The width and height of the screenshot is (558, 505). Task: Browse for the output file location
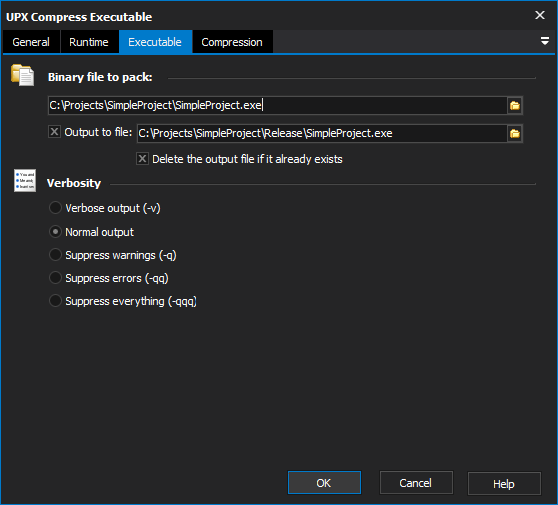(x=515, y=133)
